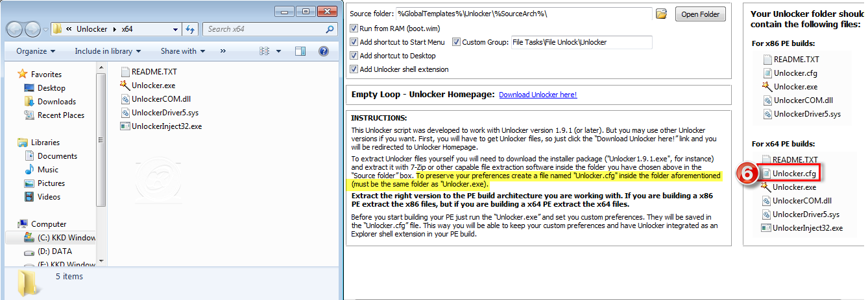Click the Back navigation arrow in Explorer
Screen dimensions: 868x300
[x=16, y=29]
